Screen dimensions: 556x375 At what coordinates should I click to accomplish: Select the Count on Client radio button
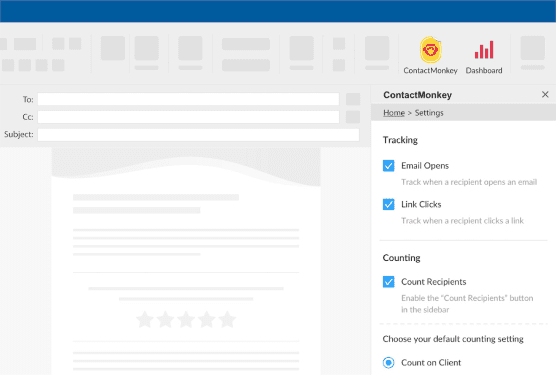tap(389, 363)
